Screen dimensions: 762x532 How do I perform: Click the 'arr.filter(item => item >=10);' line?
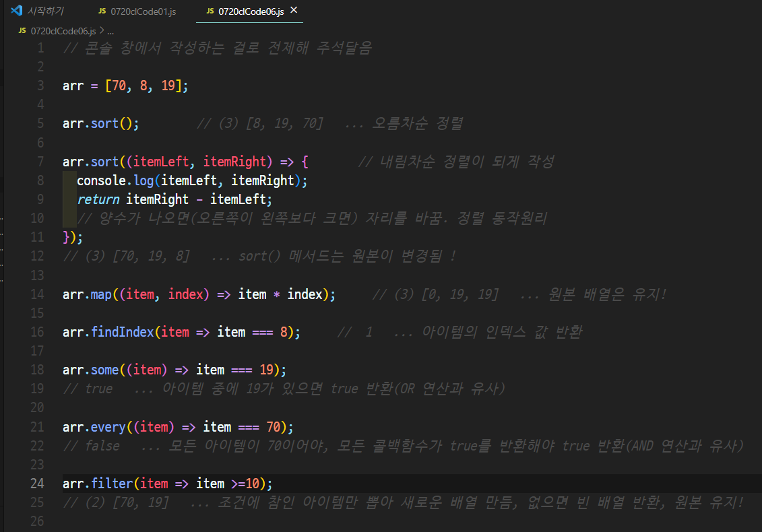[168, 484]
